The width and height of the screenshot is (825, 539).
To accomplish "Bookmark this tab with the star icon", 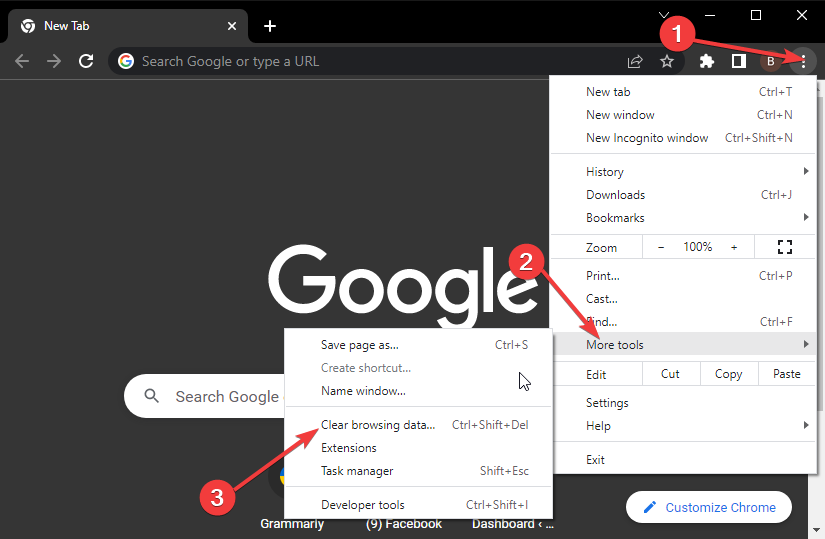I will pos(667,62).
